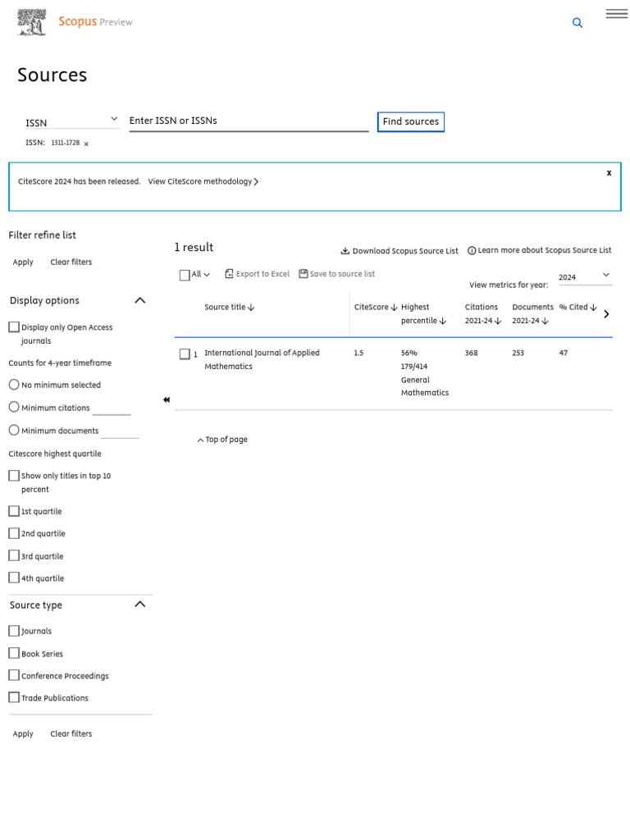Screen dimensions: 630x840
Task: Select the International Journal row checkbox
Action: click(x=185, y=354)
